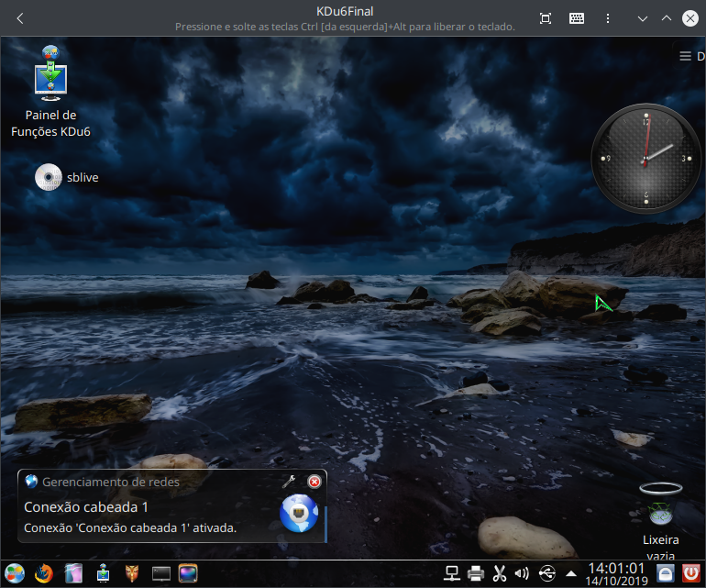Screen dimensions: 706x588
Task: Click the printer icon in system tray
Action: (x=476, y=574)
